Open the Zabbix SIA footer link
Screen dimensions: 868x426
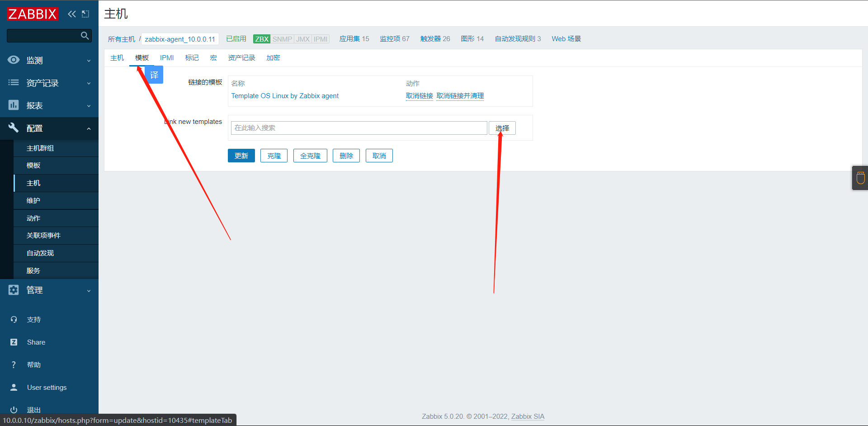(528, 417)
